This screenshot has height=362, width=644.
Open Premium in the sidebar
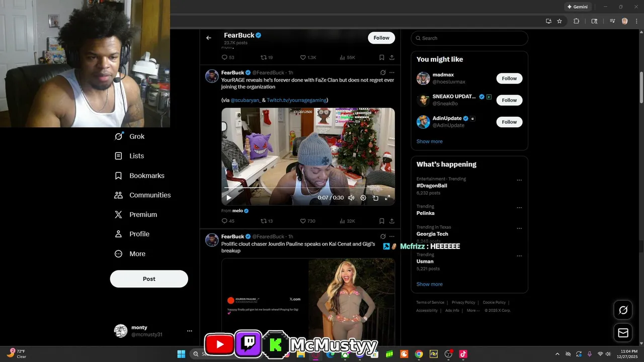136,215
